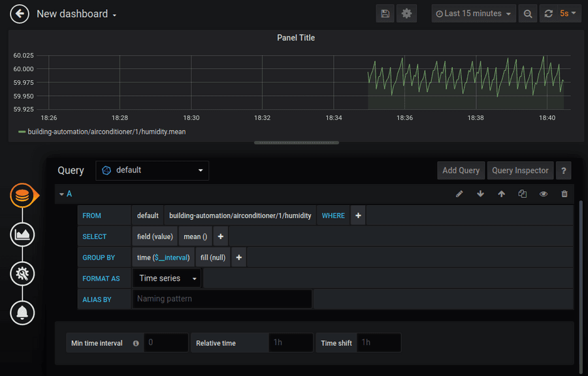Open dashboard settings gear icon

(x=406, y=14)
